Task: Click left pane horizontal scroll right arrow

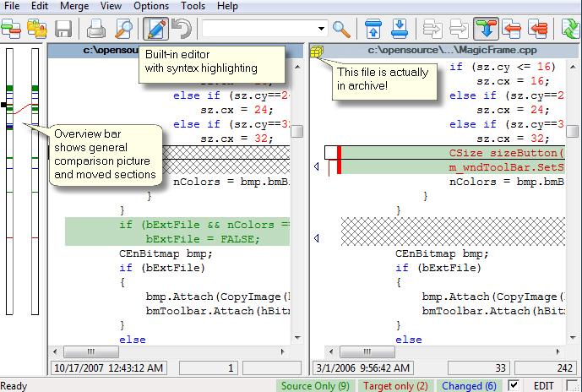Action: (283, 351)
